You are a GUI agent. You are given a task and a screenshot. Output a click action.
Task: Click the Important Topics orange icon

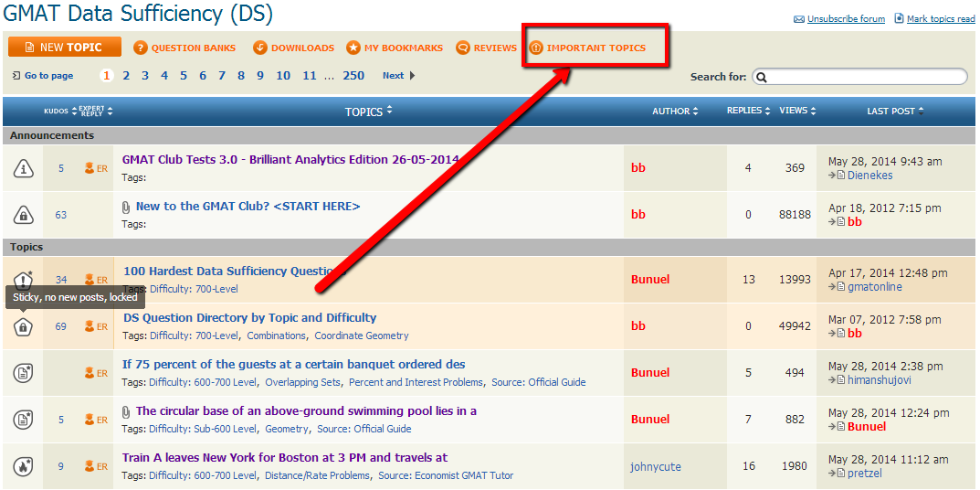(x=537, y=48)
